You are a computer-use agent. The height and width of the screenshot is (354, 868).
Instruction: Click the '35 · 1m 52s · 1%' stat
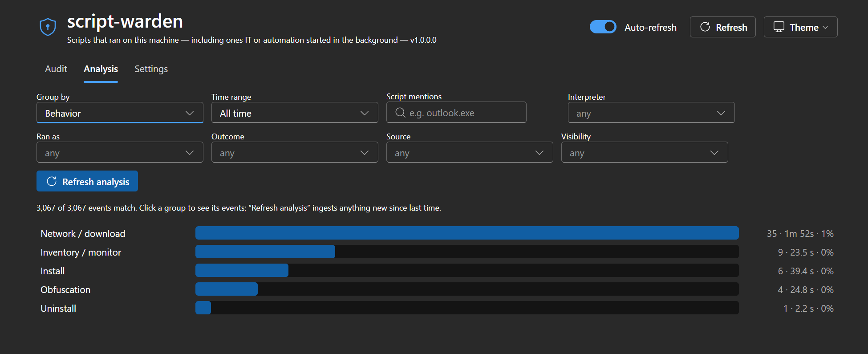pyautogui.click(x=800, y=233)
